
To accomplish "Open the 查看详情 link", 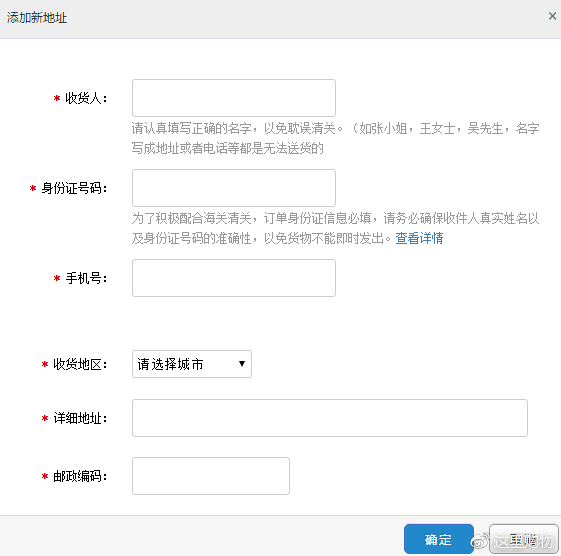I will point(419,238).
